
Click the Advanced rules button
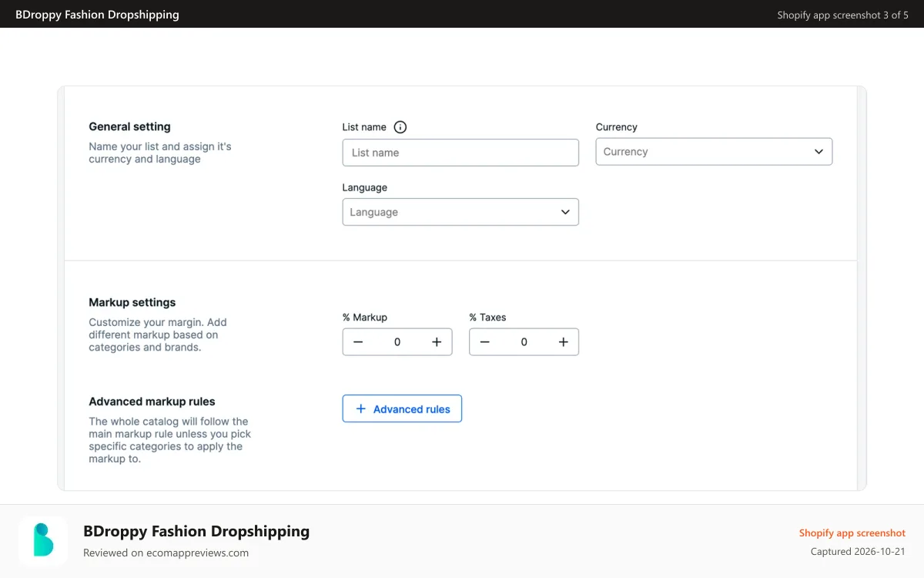pos(402,409)
